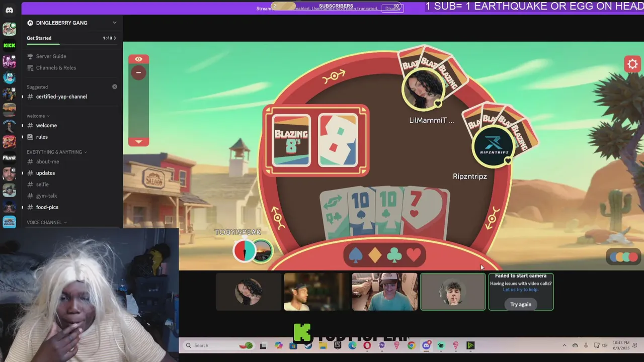644x362 pixels.
Task: Open the system tray volume control
Action: [604, 345]
